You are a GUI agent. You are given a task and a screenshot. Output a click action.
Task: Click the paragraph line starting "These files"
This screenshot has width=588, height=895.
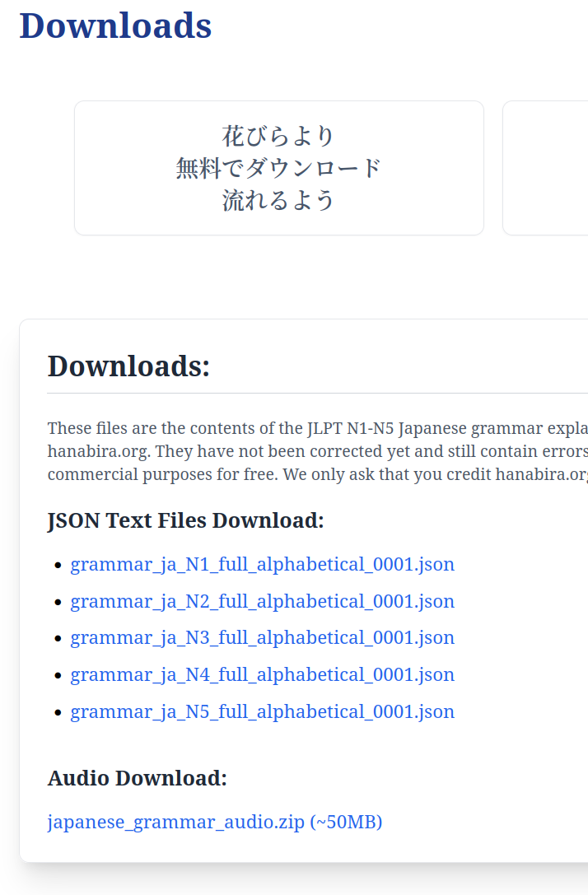pyautogui.click(x=317, y=428)
